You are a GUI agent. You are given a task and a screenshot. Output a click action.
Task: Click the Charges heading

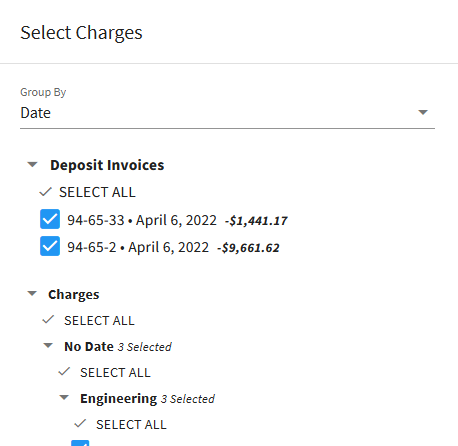74,295
